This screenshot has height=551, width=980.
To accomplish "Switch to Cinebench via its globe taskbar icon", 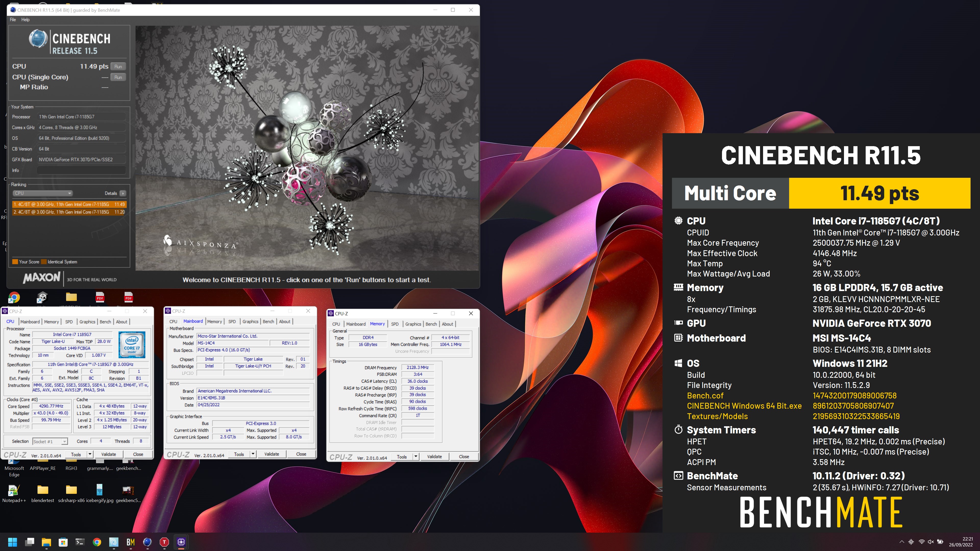I will tap(147, 542).
